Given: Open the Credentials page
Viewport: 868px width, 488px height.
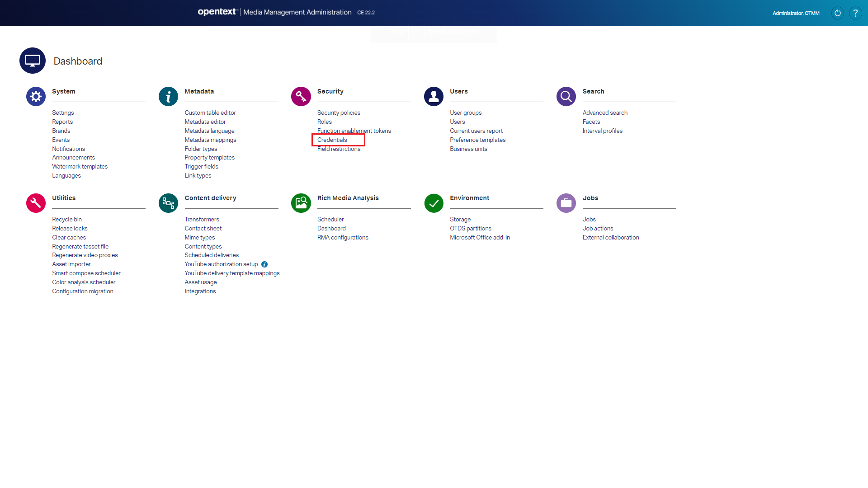Looking at the screenshot, I should (332, 140).
